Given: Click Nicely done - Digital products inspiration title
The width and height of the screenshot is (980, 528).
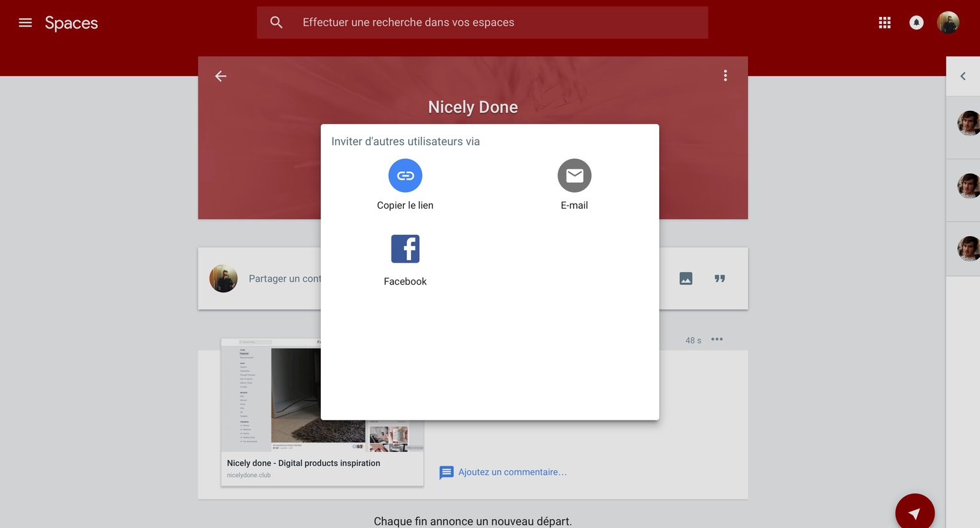Looking at the screenshot, I should (303, 463).
